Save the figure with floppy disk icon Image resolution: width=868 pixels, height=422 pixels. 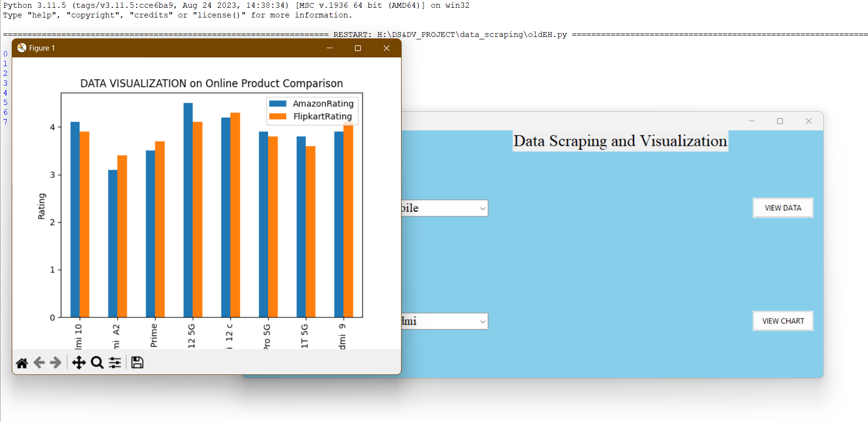click(137, 363)
